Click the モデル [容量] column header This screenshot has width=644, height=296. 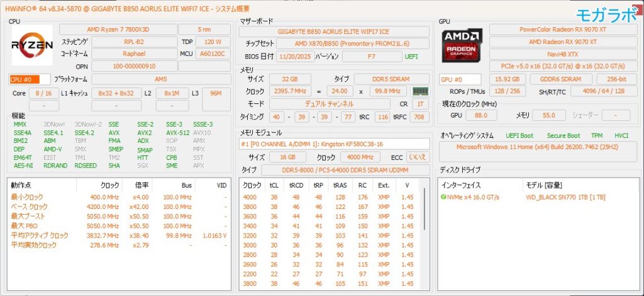click(x=580, y=185)
